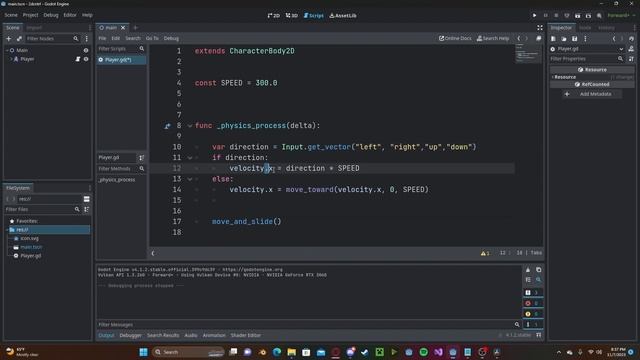Create new resource in Inspector
Screen dimensions: 640x360
(x=553, y=38)
